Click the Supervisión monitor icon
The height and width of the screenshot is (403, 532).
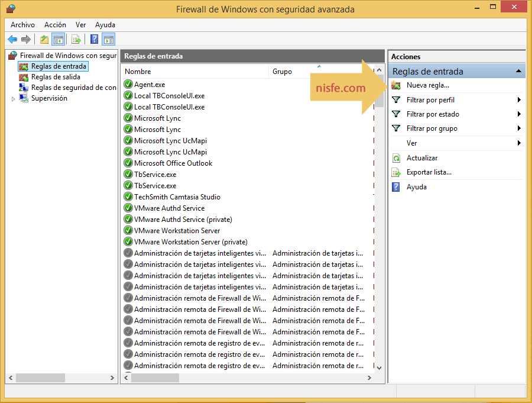24,98
